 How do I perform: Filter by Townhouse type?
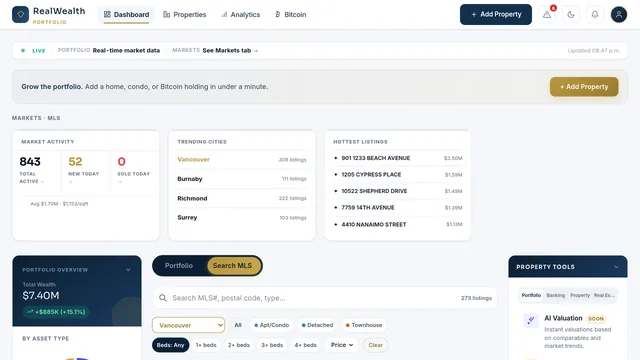(364, 325)
